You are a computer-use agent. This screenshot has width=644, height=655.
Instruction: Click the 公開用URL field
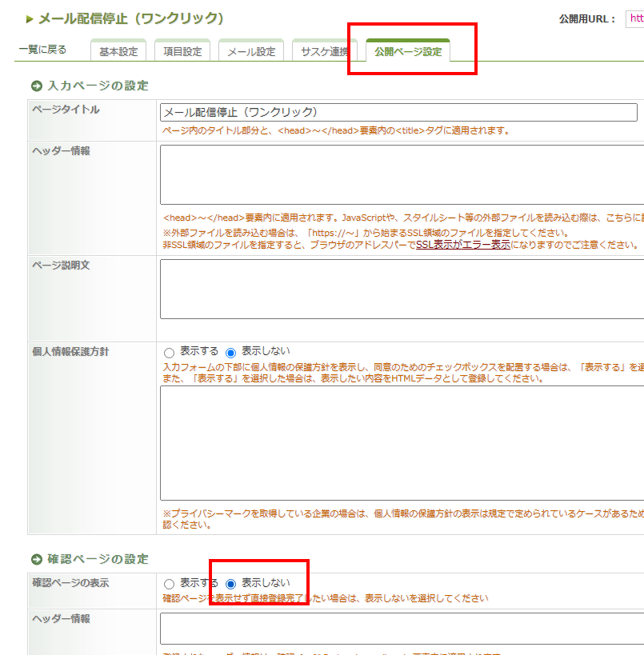tap(634, 18)
